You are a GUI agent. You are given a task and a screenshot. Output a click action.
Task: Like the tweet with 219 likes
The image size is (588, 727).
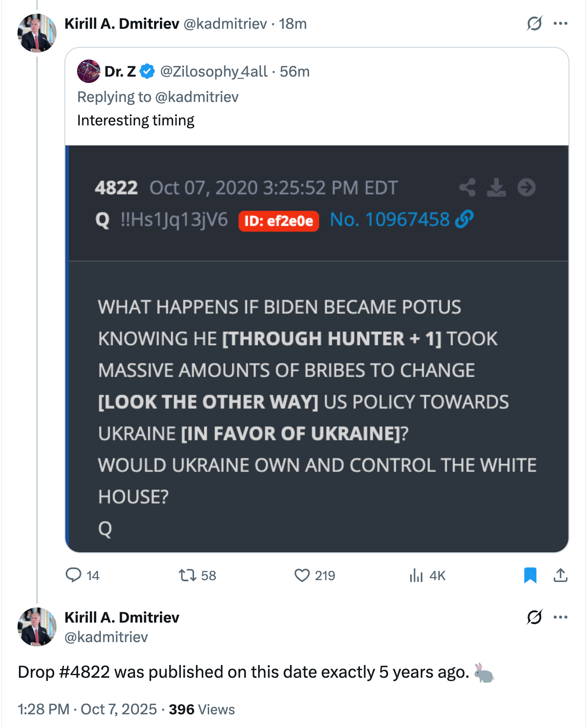pyautogui.click(x=302, y=575)
